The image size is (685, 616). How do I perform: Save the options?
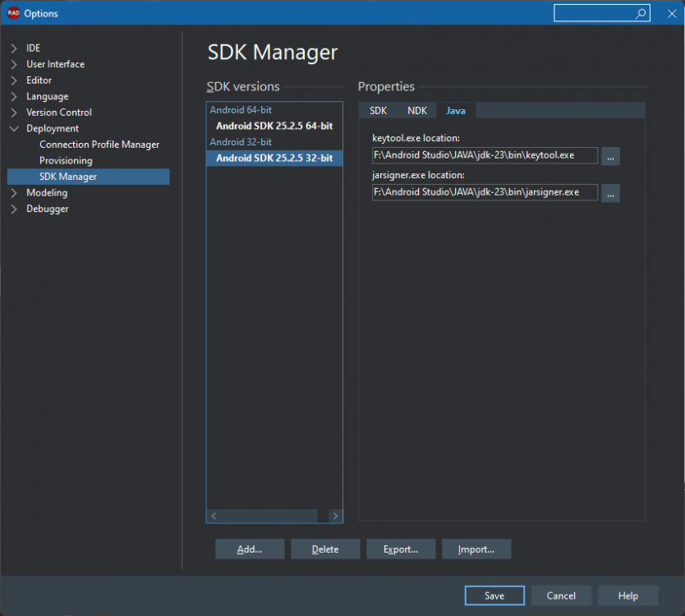pos(494,595)
